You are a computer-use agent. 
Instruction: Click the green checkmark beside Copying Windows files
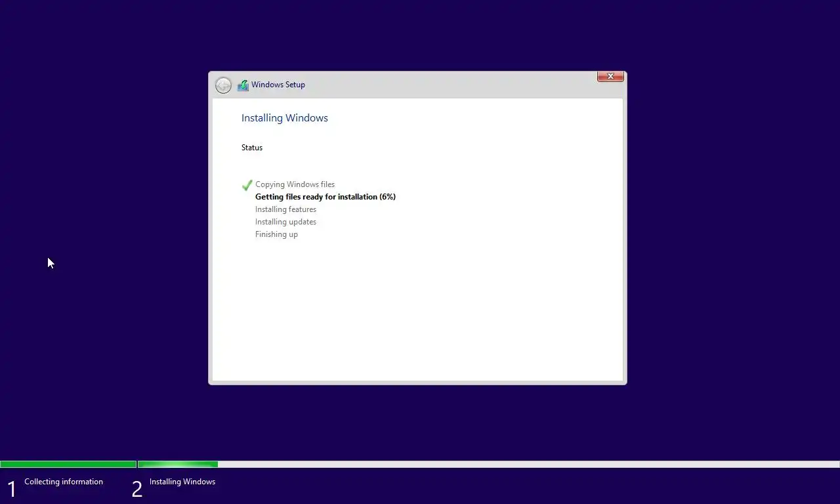tap(247, 185)
